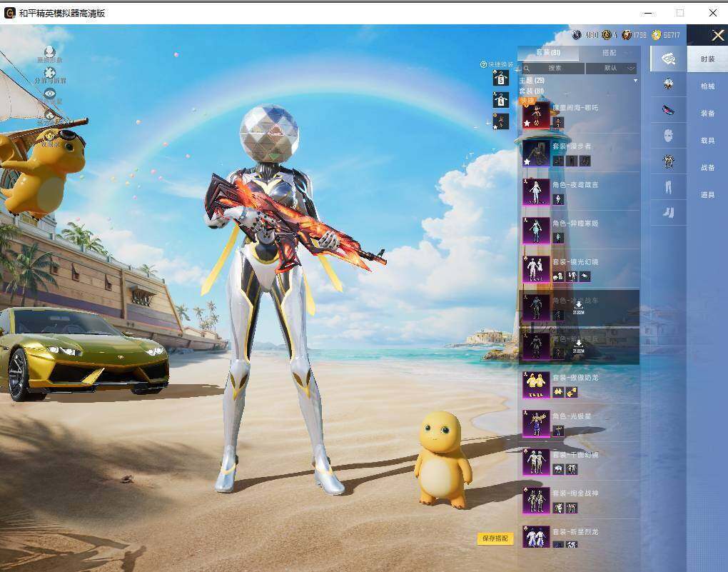This screenshot has width=728, height=572.
Task: Toggle the eye-shaped visibility icon at left
Action: tap(50, 94)
